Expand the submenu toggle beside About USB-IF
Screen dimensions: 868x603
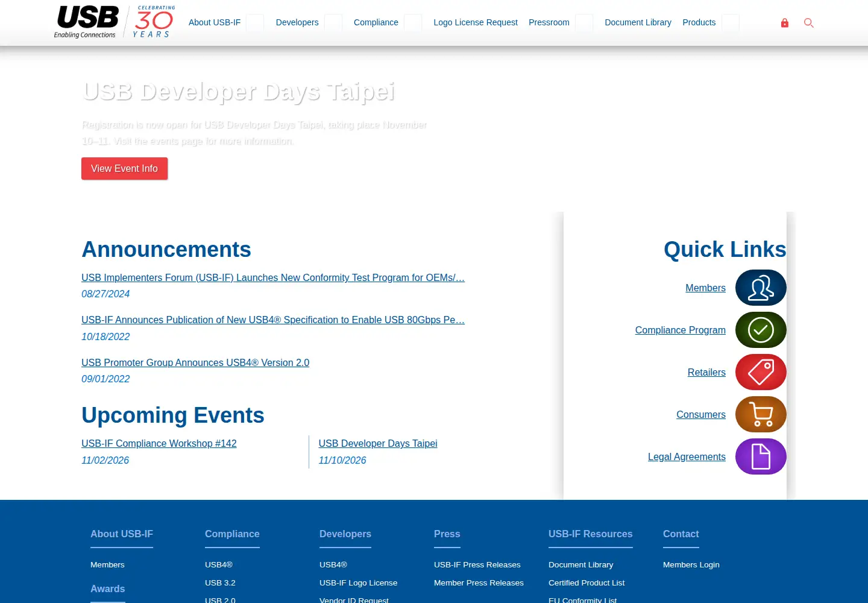click(x=255, y=22)
